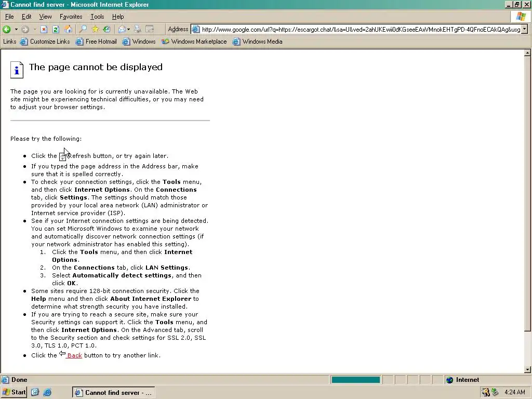The height and width of the screenshot is (399, 532).
Task: Click the Stop loading toolbar icon
Action: point(44,29)
